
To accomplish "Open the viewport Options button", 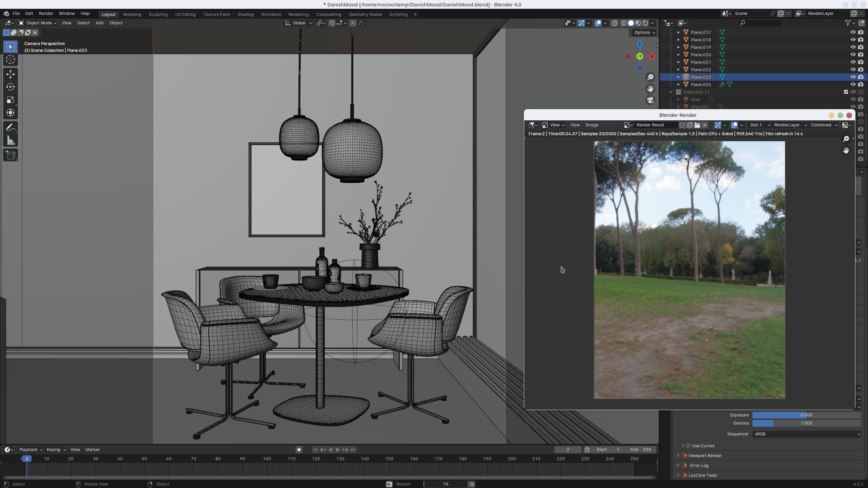I will (644, 33).
